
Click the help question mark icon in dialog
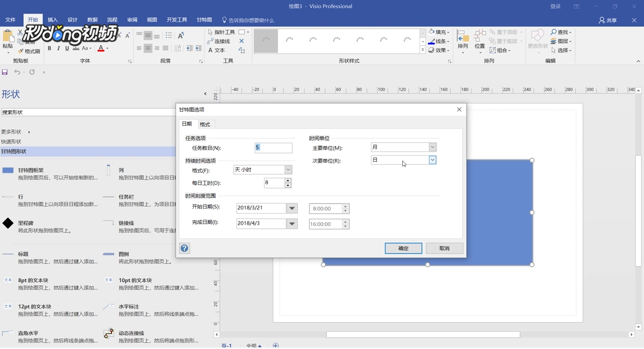click(185, 248)
